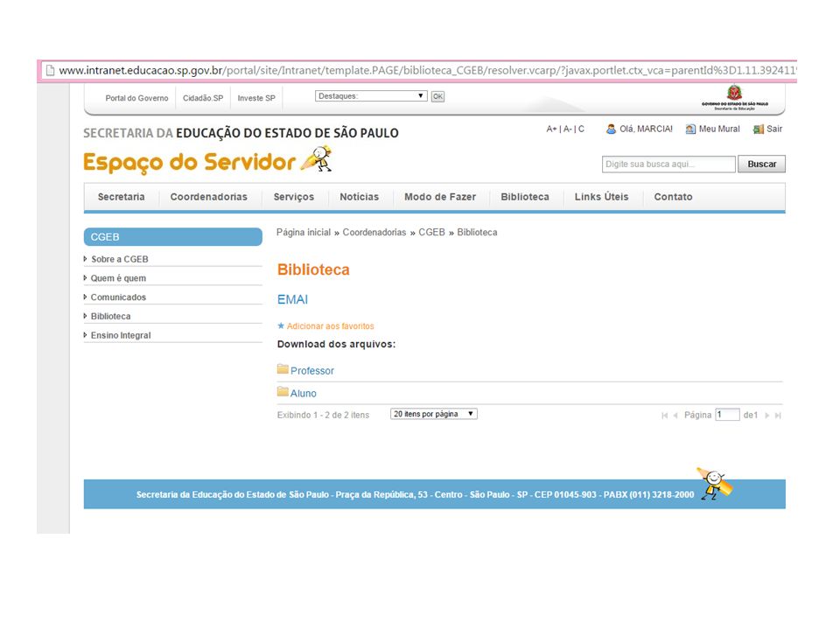Go to last page pagination arrow
This screenshot has width=840, height=630.
(x=778, y=415)
